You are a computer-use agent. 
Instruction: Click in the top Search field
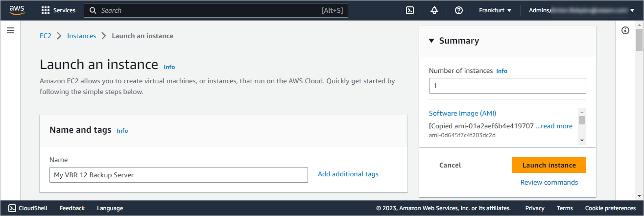(x=216, y=10)
